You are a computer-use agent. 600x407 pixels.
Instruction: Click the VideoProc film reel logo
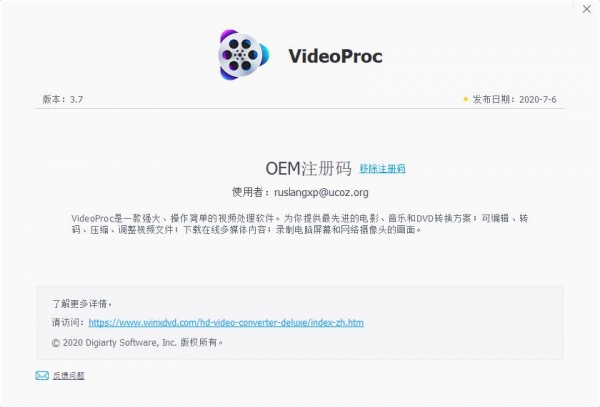(x=243, y=55)
